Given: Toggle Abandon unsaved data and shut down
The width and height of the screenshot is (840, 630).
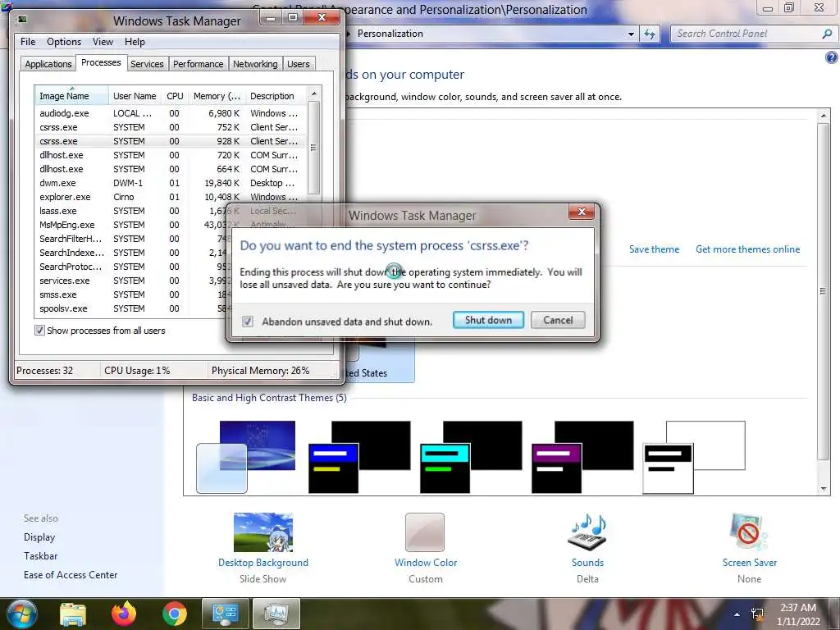Looking at the screenshot, I should pyautogui.click(x=248, y=322).
